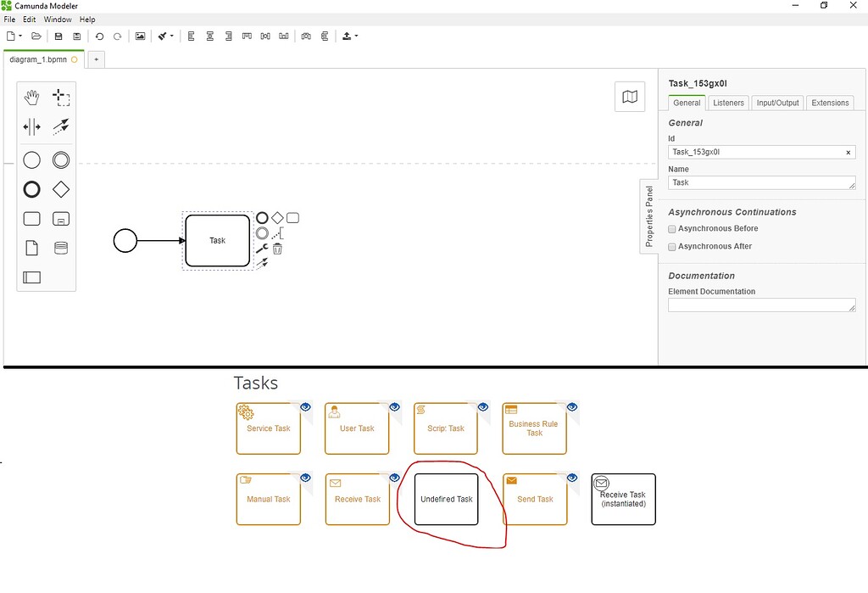Click the Element Documentation text field
868x593 pixels.
tap(760, 305)
